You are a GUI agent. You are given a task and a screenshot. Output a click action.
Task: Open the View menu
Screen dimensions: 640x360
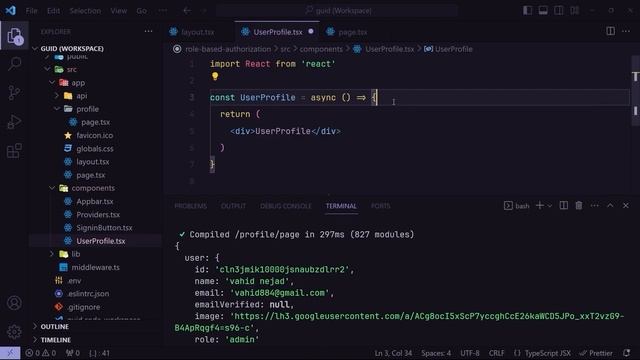click(x=119, y=11)
